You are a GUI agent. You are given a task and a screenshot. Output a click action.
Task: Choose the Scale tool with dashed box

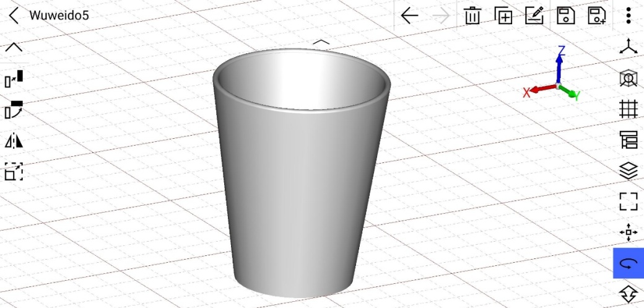pos(14,172)
